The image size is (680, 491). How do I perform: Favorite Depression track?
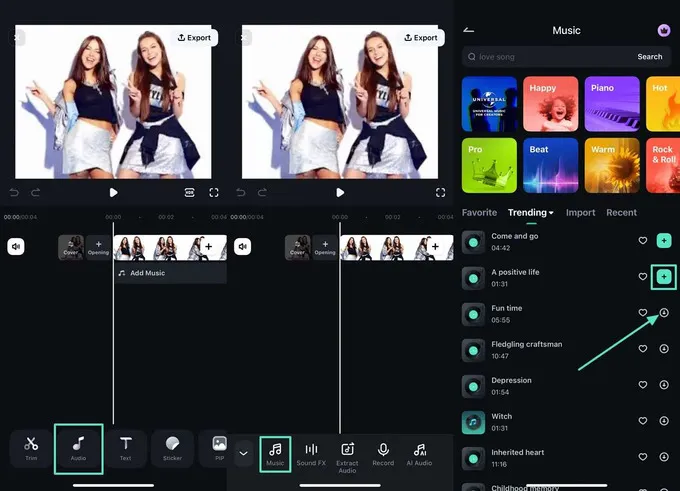[x=643, y=385]
